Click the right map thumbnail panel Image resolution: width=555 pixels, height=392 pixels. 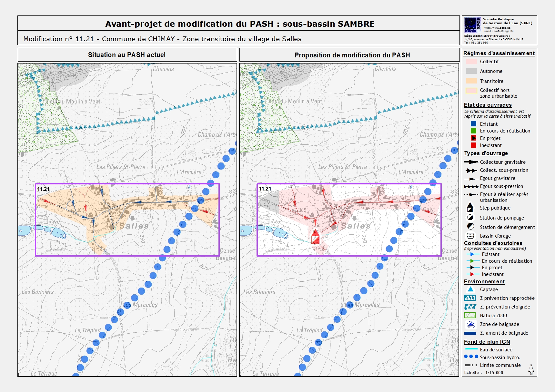349,220
